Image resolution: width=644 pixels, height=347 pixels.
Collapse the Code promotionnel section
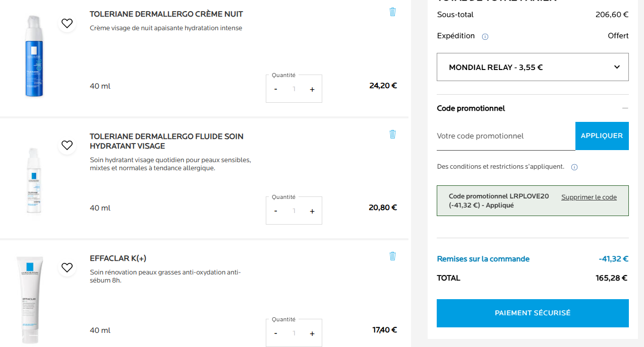[x=625, y=108]
